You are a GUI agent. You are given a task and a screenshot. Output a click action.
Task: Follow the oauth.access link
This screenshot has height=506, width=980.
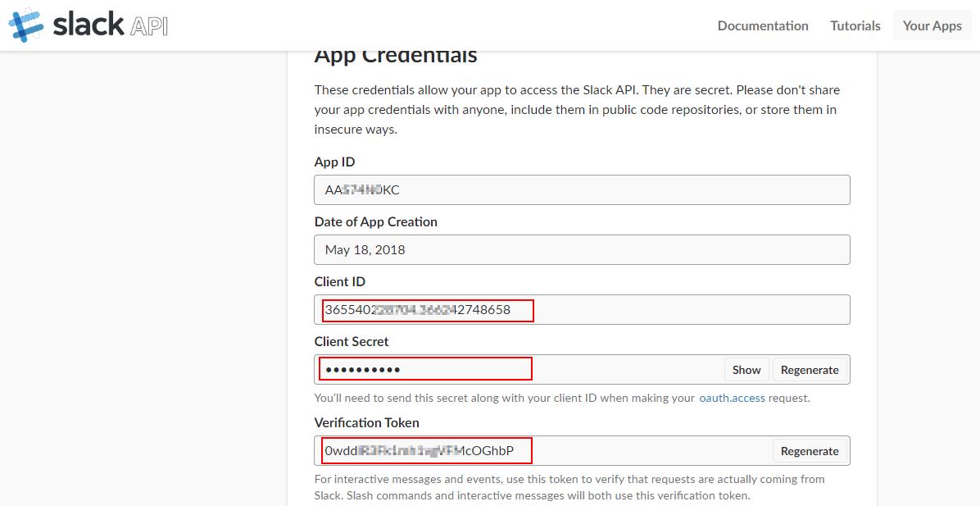732,398
